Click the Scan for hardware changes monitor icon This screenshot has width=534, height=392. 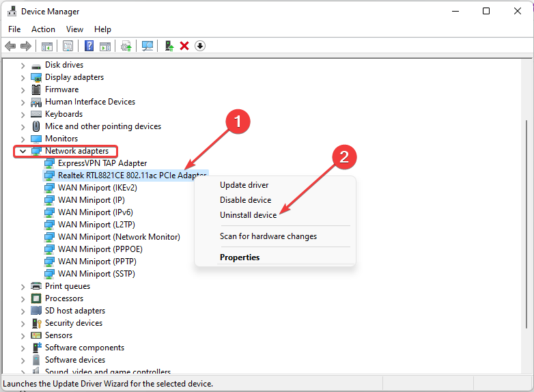(147, 46)
